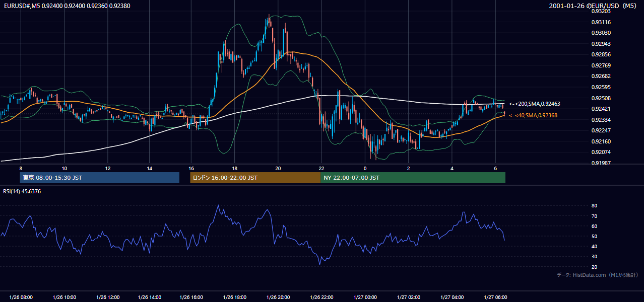Click the bottom time label 1/27 02:00
Image resolution: width=644 pixels, height=302 pixels.
[x=408, y=297]
